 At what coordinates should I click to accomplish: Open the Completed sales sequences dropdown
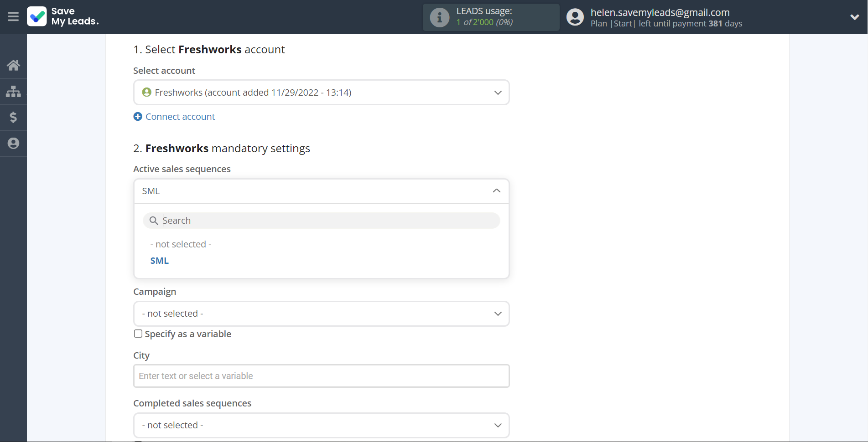(321, 425)
